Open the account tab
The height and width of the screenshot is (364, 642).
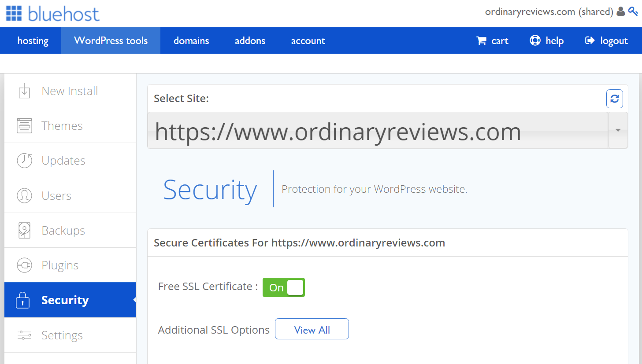pos(308,40)
